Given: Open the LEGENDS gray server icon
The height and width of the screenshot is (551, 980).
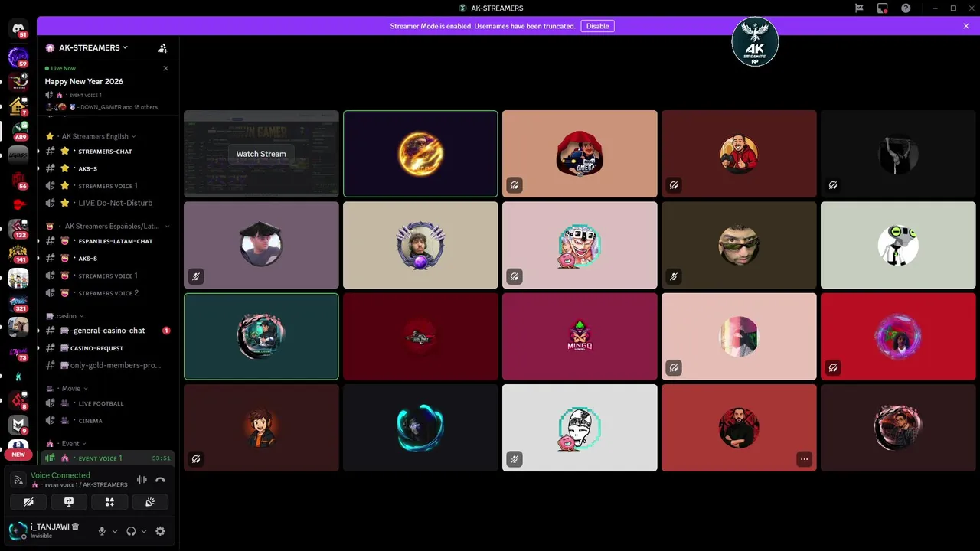Looking at the screenshot, I should [18, 155].
